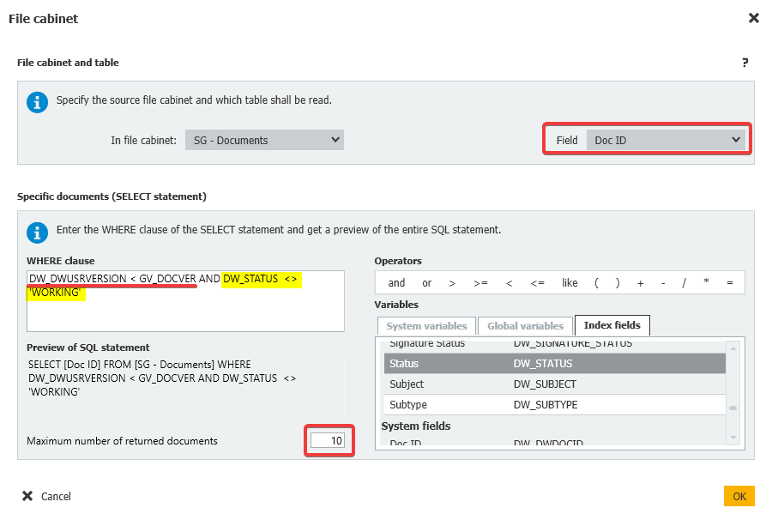Click the info icon for SELECT statement
Viewport: 772px width, 532px height.
pos(38,232)
